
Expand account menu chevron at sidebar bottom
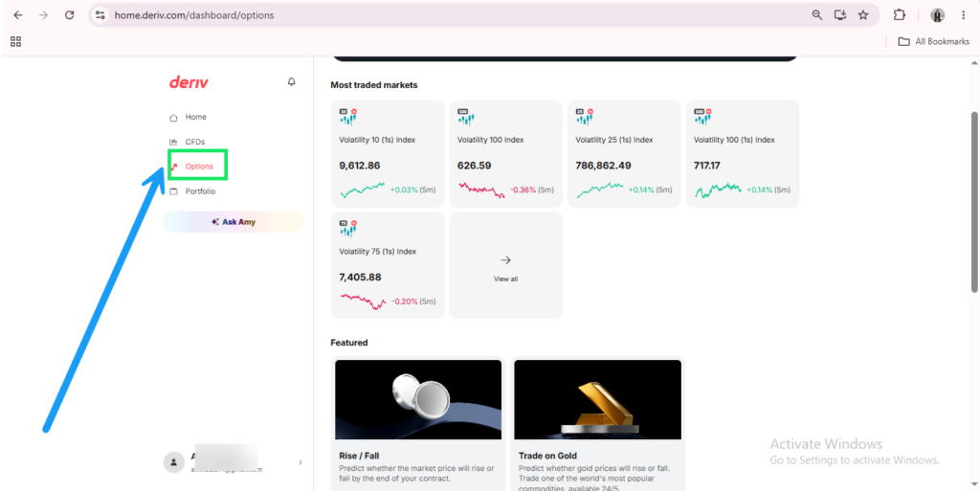click(300, 462)
